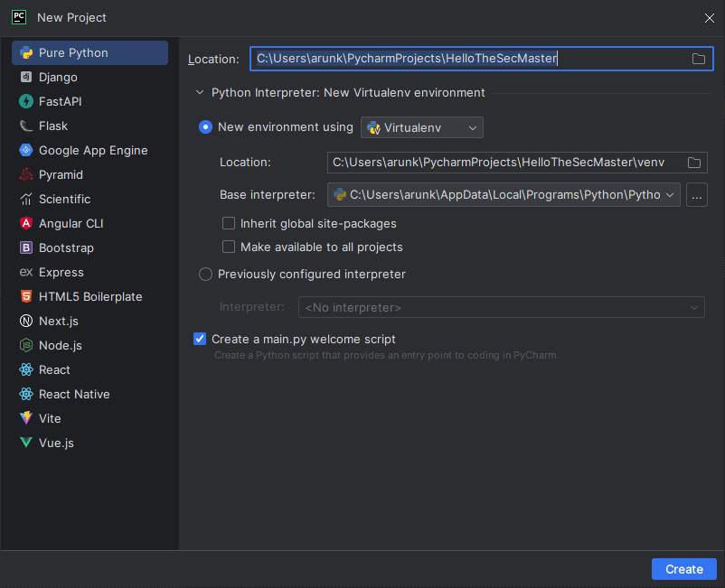Select Vue.js in the project list

tap(89, 443)
